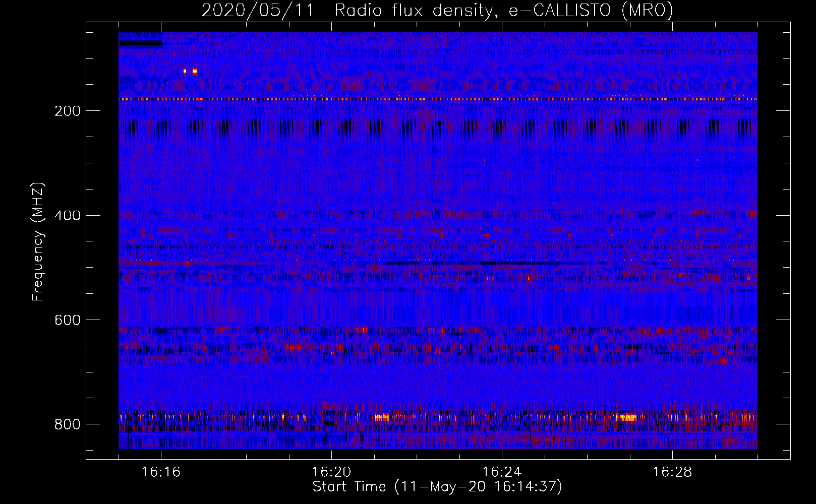Screen dimensions: 816x504
Task: Click the 16:20 time tick label
Action: [331, 472]
